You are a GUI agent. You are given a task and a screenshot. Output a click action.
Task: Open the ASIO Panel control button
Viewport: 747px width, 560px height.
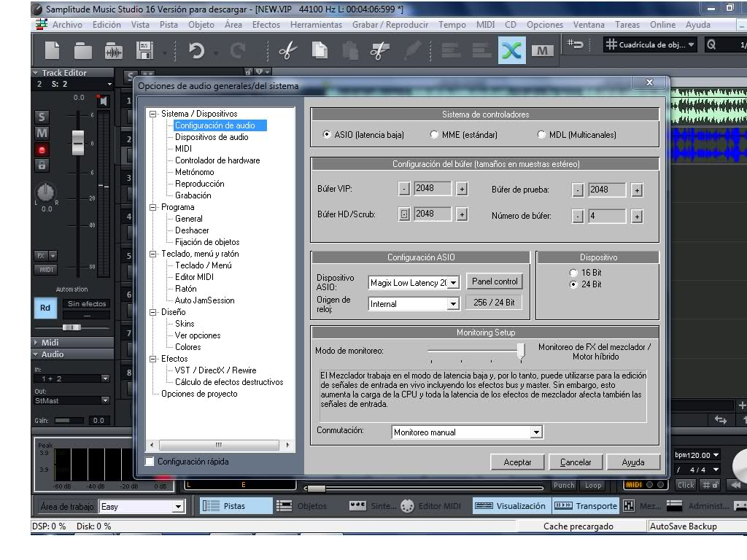pyautogui.click(x=495, y=281)
